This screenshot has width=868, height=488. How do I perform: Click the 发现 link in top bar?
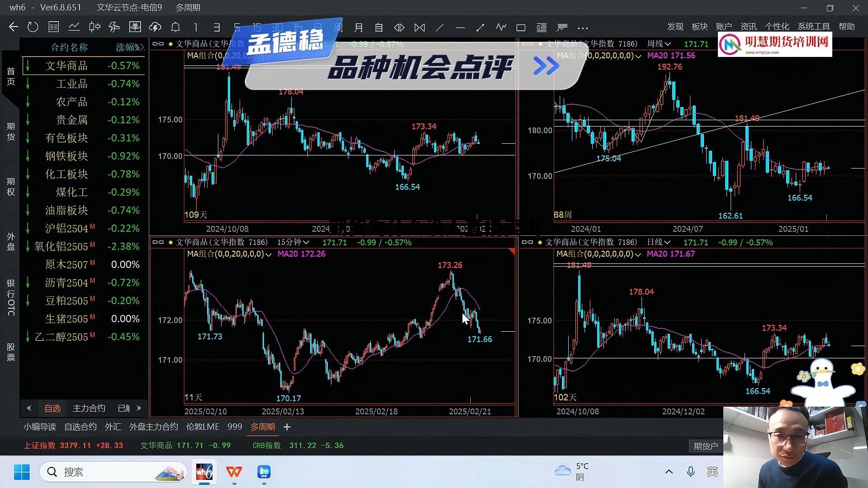675,26
